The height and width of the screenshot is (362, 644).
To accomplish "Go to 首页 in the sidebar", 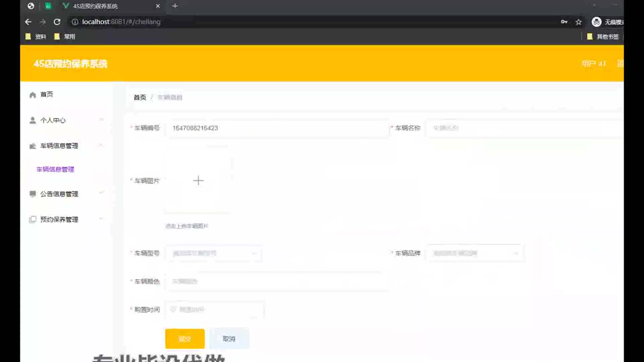I will coord(46,95).
